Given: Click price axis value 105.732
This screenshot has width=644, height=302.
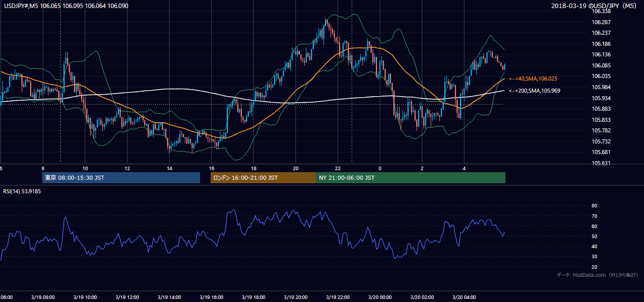Looking at the screenshot, I should (x=602, y=141).
